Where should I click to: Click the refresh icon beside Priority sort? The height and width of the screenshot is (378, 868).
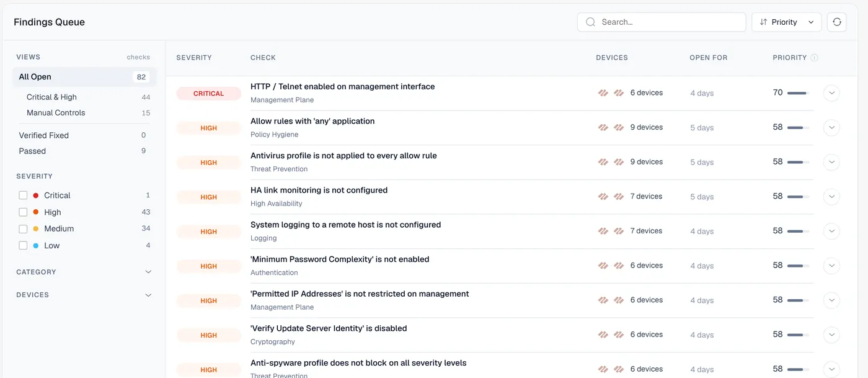click(x=837, y=22)
